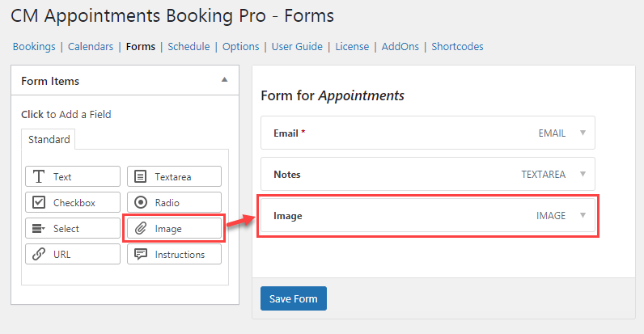The image size is (644, 334).
Task: Click the Select list icon
Action: pyautogui.click(x=39, y=228)
